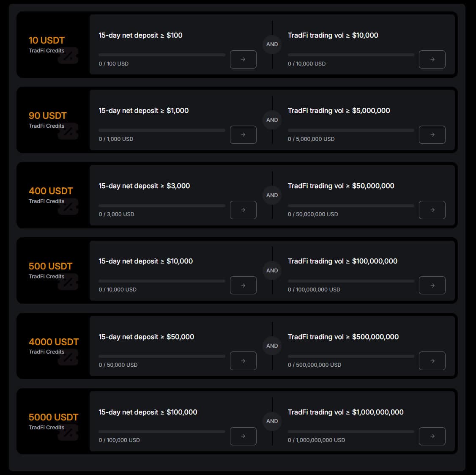Open arrow for $5,000,000 trading vol task
The height and width of the screenshot is (475, 476).
[x=432, y=135]
